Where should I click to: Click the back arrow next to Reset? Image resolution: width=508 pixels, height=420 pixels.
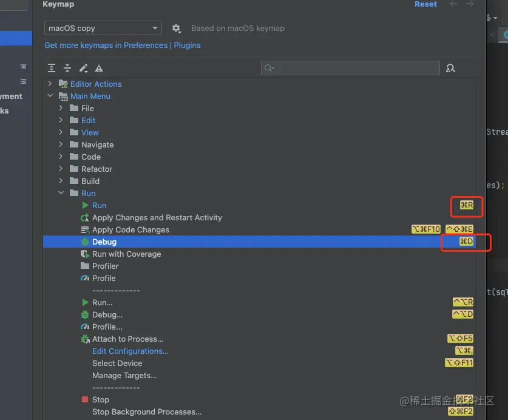pos(453,4)
